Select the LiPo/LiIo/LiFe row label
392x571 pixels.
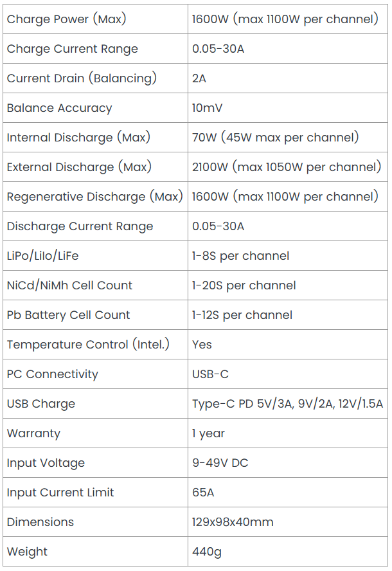95,256
